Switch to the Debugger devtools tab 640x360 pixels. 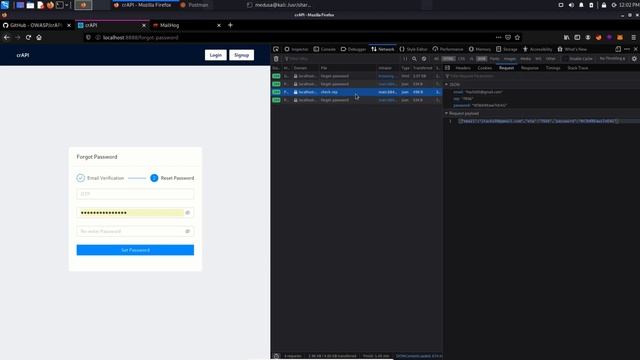coord(353,49)
